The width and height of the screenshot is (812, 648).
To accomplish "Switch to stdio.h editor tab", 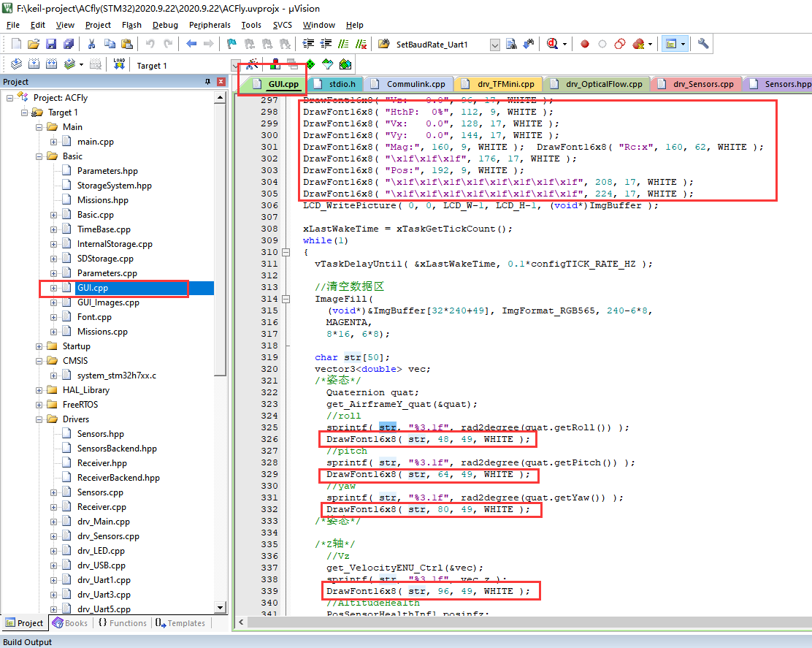I will (x=336, y=84).
